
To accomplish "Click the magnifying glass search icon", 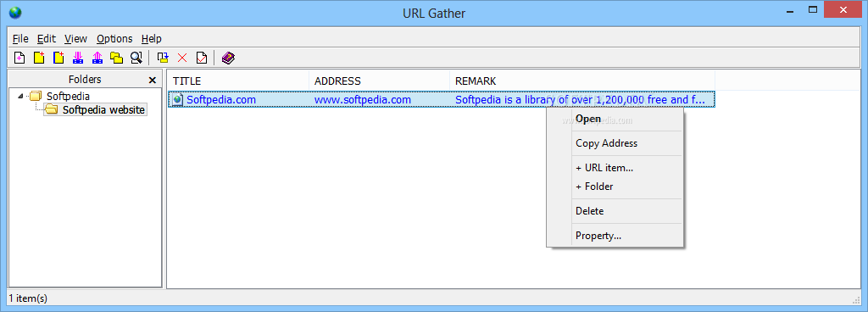I will click(x=136, y=58).
